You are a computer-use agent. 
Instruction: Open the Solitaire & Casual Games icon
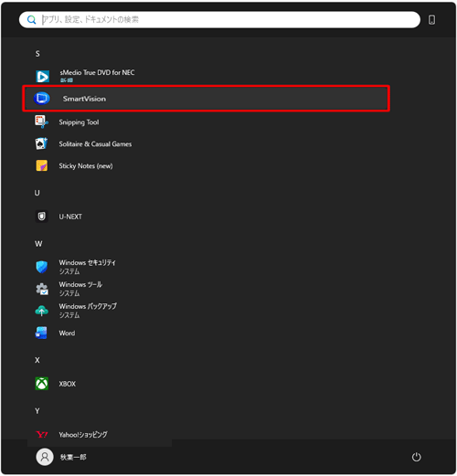(41, 143)
